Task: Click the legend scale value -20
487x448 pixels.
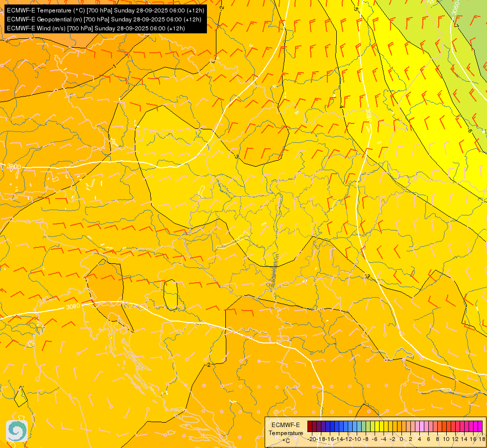Action: [312, 439]
